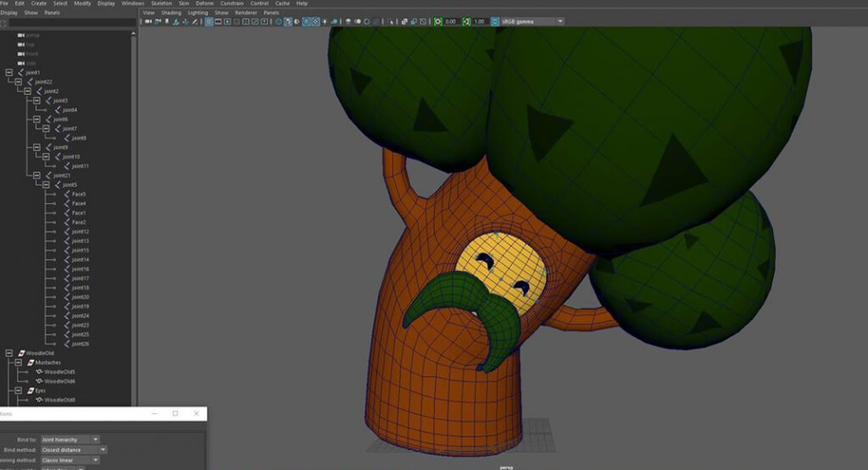
Task: Click the outliner vertical scrollbar
Action: (x=133, y=218)
